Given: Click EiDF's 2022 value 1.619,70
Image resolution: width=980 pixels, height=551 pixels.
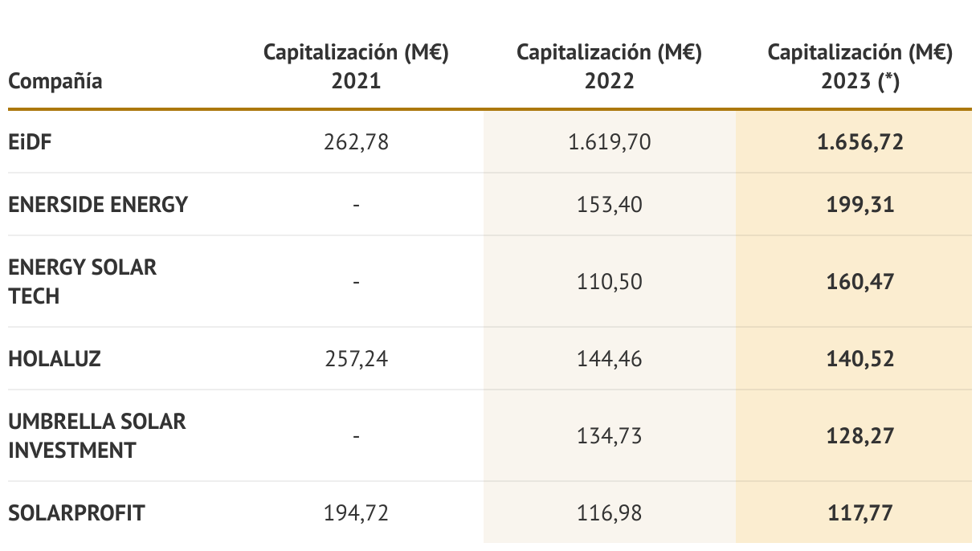Looking at the screenshot, I should coord(609,143).
